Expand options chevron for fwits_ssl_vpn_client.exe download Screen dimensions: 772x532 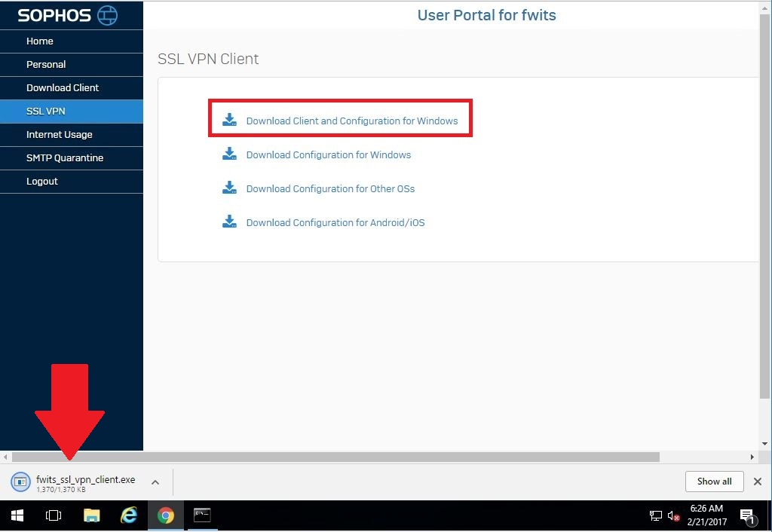155,482
